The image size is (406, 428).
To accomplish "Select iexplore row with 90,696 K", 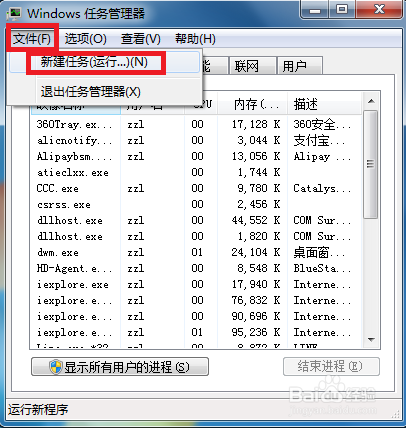I will tap(196, 316).
